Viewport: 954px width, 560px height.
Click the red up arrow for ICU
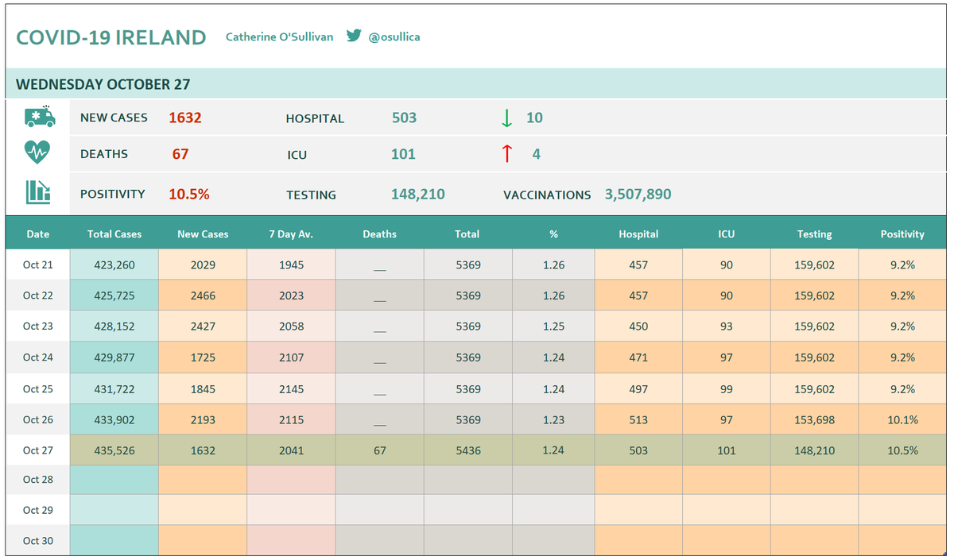coord(506,153)
